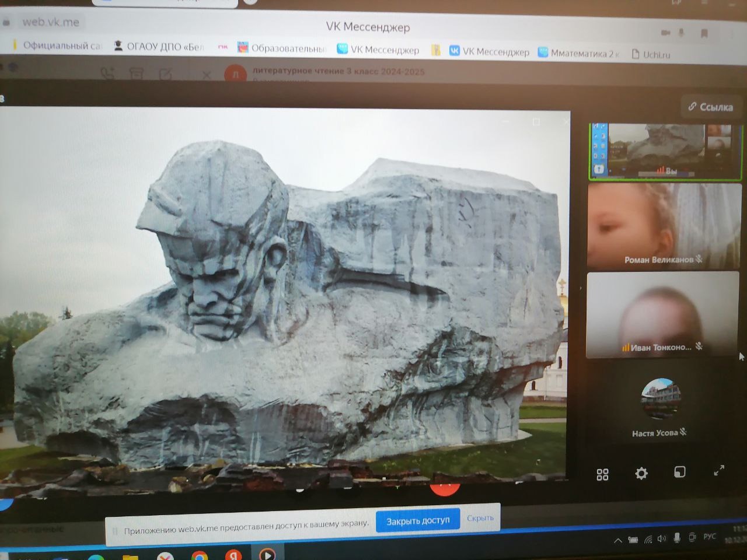Image resolution: width=747 pixels, height=560 pixels.
Task: Click the Скрыть link in sharing bar
Action: point(480,518)
